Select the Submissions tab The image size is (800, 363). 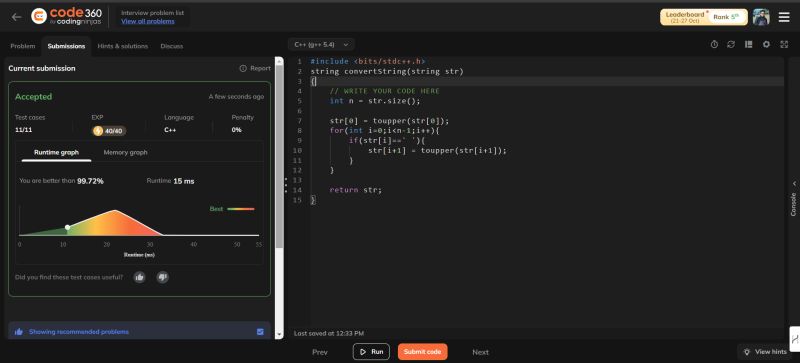tap(66, 46)
